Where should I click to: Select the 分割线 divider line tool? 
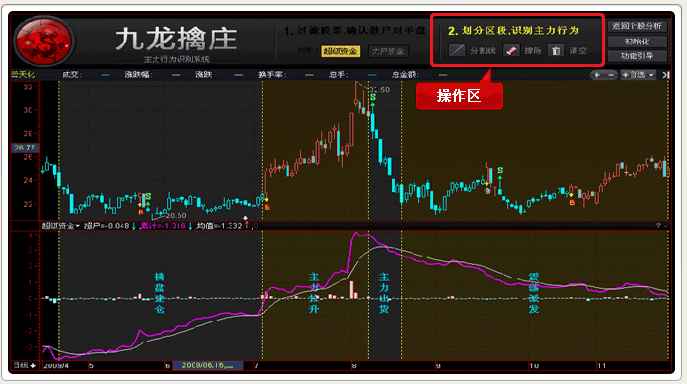coord(457,50)
